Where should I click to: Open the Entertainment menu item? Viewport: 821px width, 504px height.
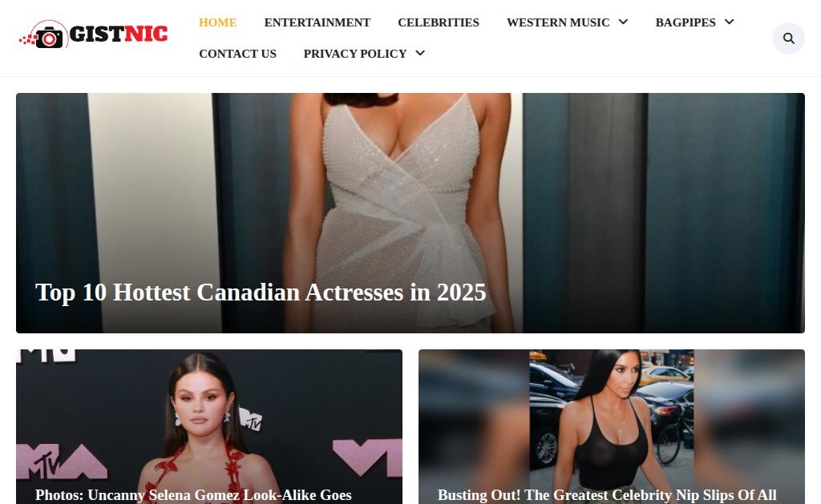(x=317, y=22)
